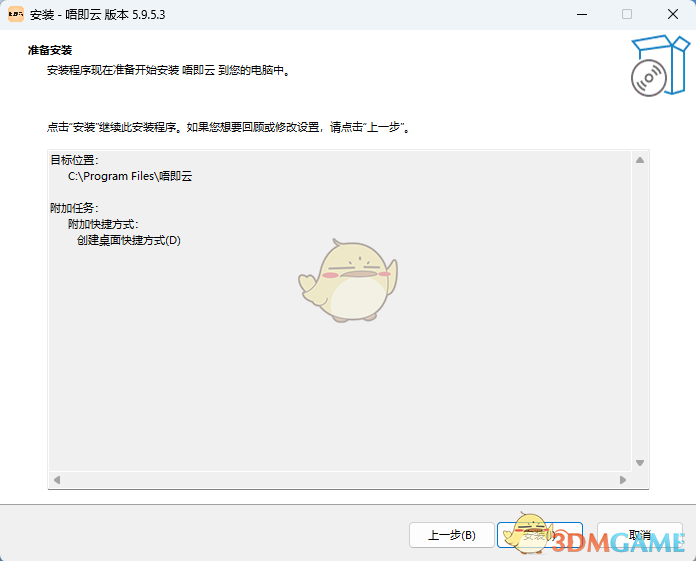Click the installer app icon in title bar
The image size is (696, 561).
click(x=16, y=14)
